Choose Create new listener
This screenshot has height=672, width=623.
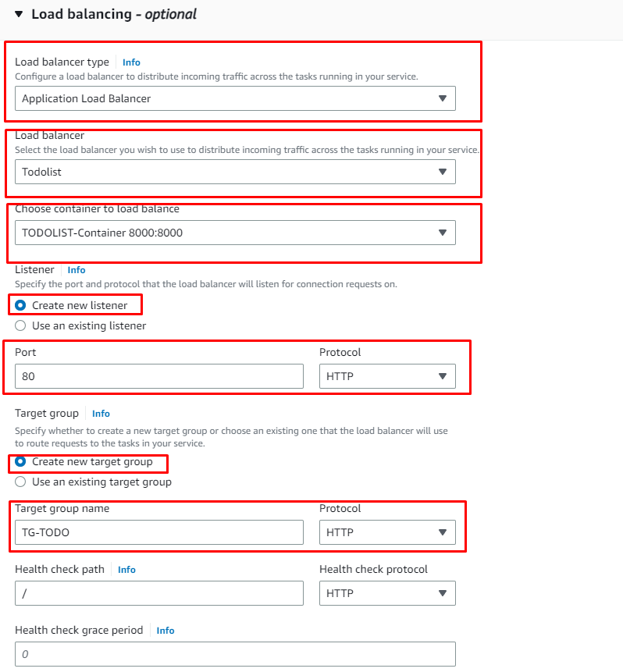pos(19,304)
